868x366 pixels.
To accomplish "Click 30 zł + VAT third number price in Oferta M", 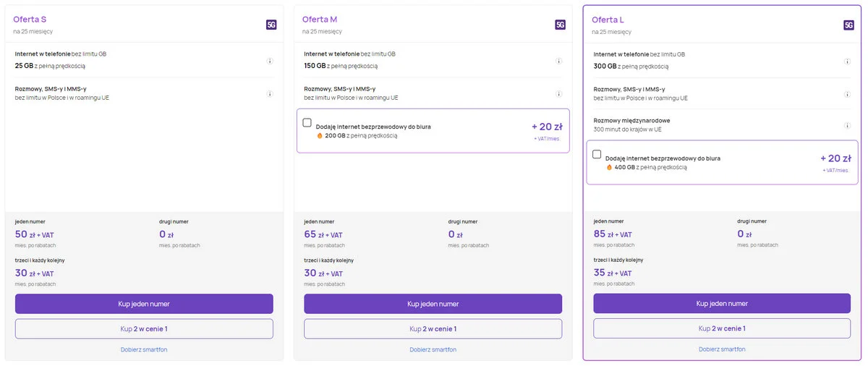I will point(323,273).
